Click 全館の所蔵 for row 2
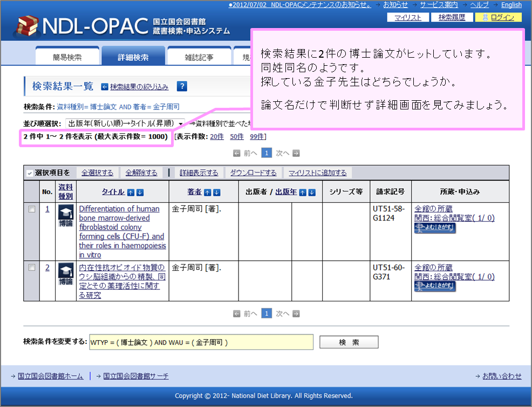The height and width of the screenshot is (407, 532). click(433, 267)
